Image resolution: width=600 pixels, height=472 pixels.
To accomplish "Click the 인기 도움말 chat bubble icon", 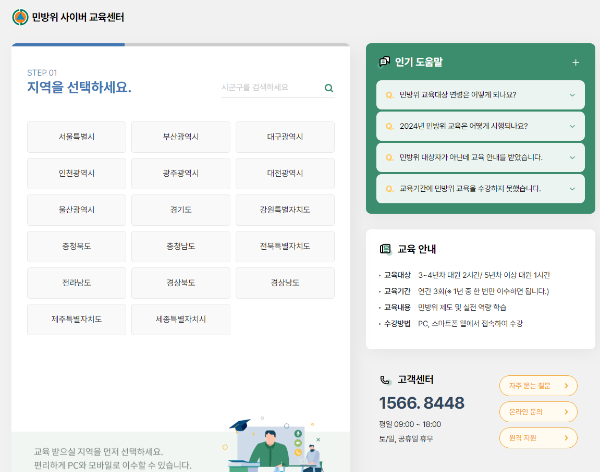I will pyautogui.click(x=384, y=62).
